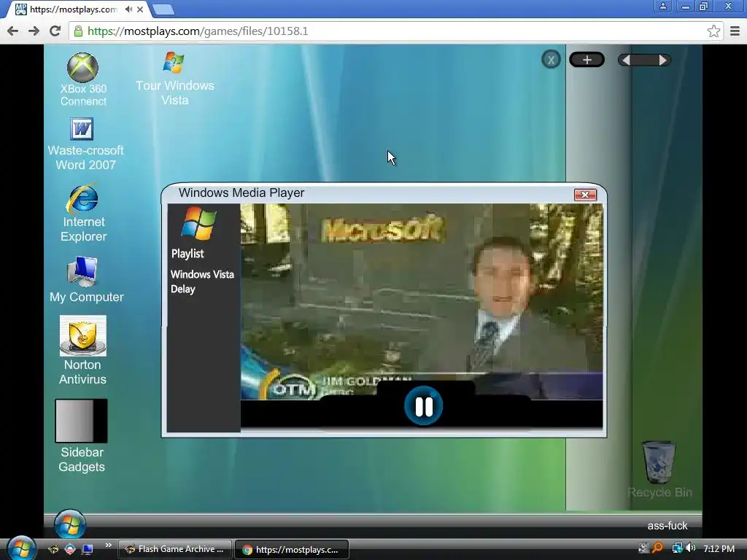Click the sidebar plus add-gadget button
The width and height of the screenshot is (747, 560).
tap(587, 60)
